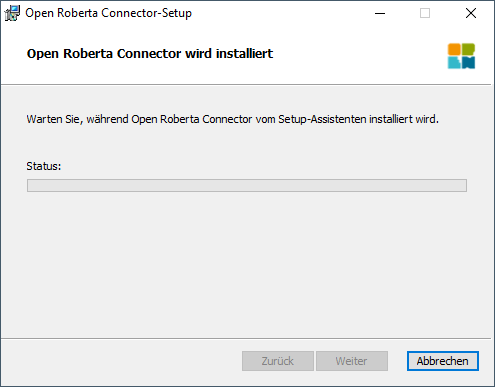Click the empty gray area below progress bar
The image size is (495, 387).
point(247,263)
